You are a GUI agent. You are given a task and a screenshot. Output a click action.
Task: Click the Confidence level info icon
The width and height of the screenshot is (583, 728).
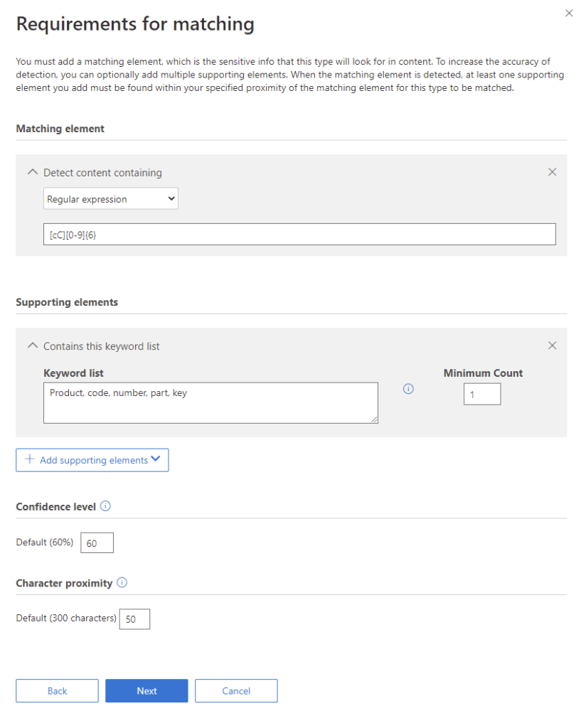click(x=106, y=506)
